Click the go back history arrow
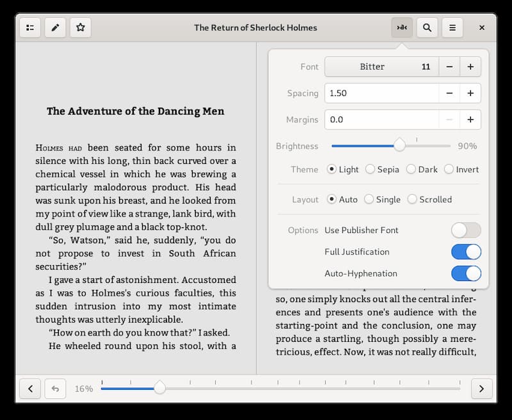The width and height of the screenshot is (512, 420). tap(55, 389)
